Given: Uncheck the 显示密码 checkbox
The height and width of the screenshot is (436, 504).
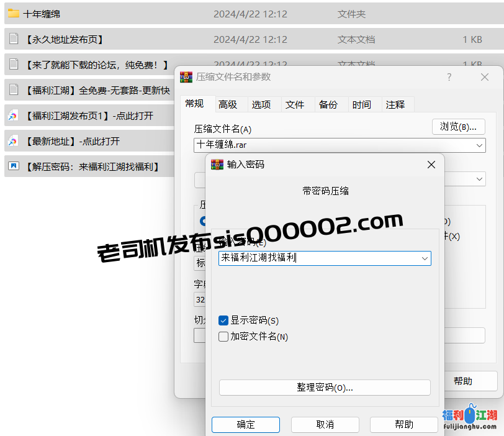Looking at the screenshot, I should 224,320.
